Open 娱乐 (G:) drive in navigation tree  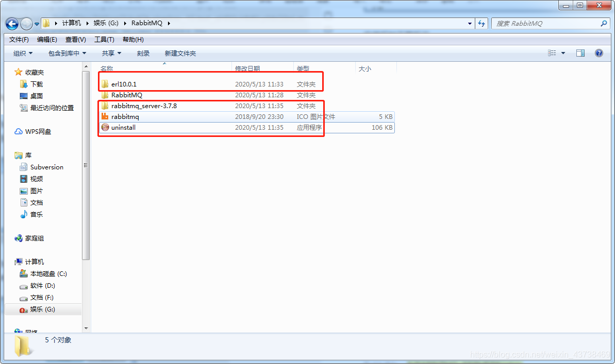point(42,309)
